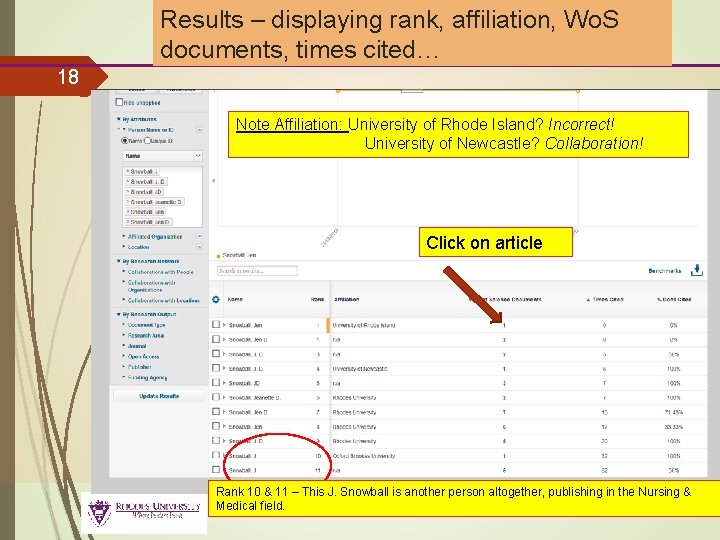This screenshot has height=540, width=720.
Task: Sort by the Rank column header
Action: [x=317, y=299]
